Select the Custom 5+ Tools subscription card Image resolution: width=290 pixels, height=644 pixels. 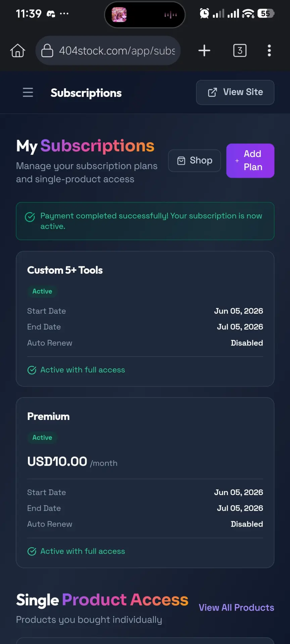click(x=145, y=319)
